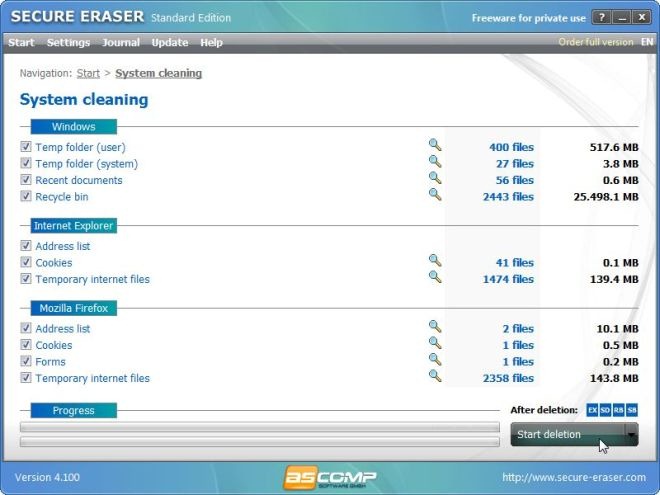Viewport: 660px width, 495px height.
Task: Select SD after-deletion option icon
Action: (x=605, y=410)
